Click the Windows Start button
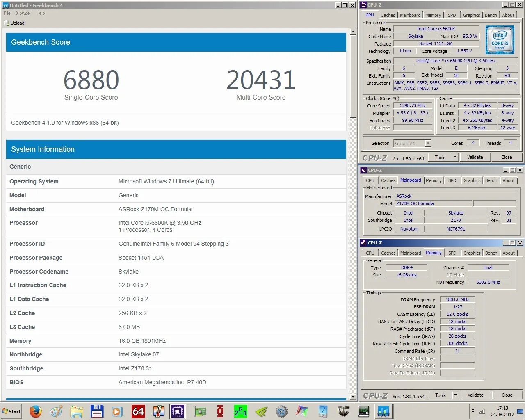The image size is (525, 420). click(x=11, y=411)
